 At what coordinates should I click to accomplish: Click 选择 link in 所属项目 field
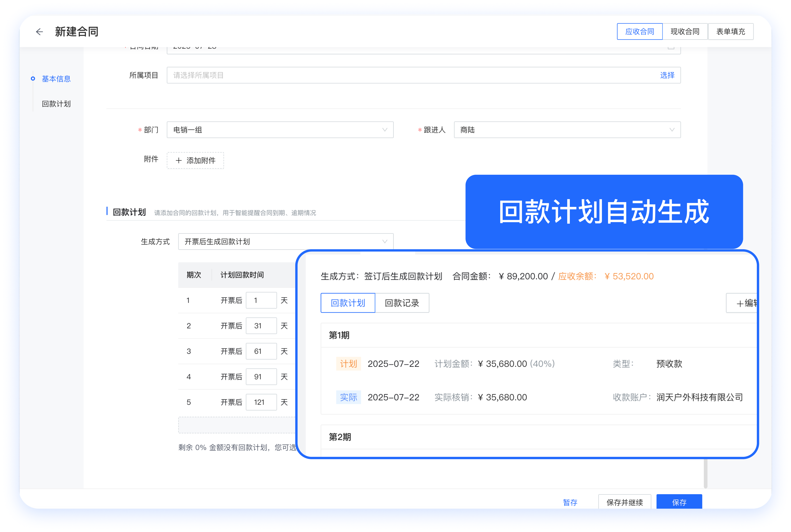(667, 75)
